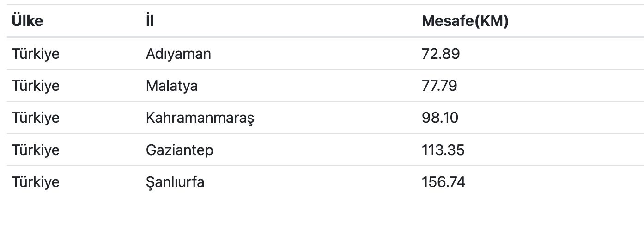Click the 98.10 distance value
This screenshot has width=644, height=225.
[x=440, y=118]
